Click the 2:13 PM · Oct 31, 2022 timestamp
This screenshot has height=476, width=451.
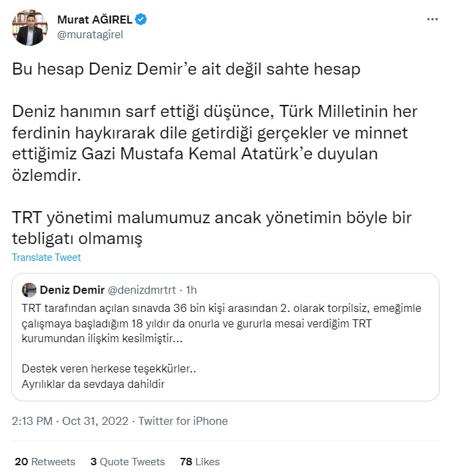(71, 422)
